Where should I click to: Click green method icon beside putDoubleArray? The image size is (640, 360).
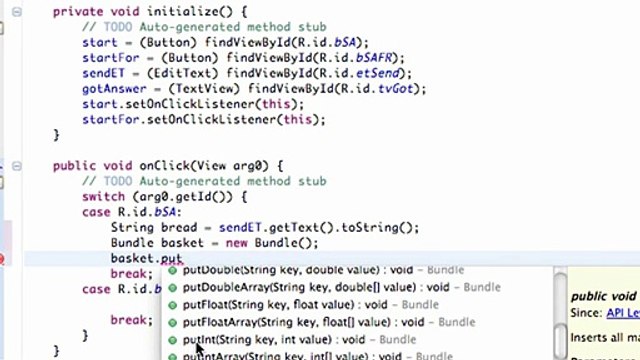coord(173,288)
